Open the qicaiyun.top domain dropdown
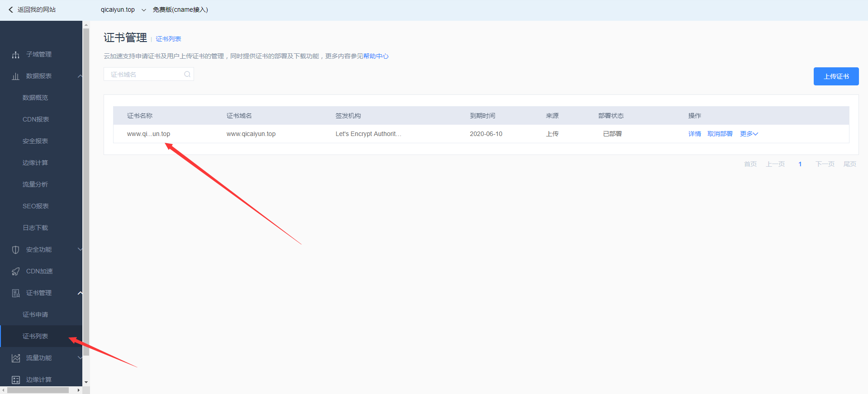The image size is (868, 394). [143, 10]
